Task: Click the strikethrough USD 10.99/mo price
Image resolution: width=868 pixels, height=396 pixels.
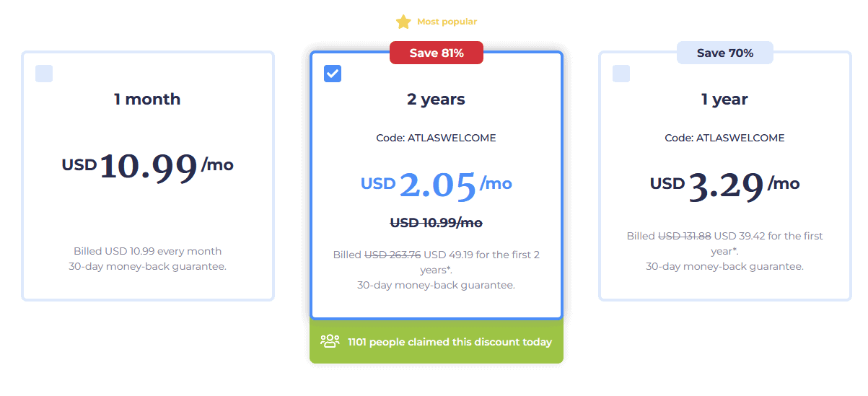Action: click(437, 223)
